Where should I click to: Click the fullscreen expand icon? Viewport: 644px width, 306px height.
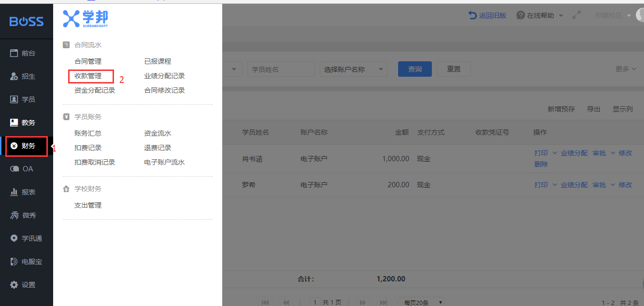click(x=576, y=15)
